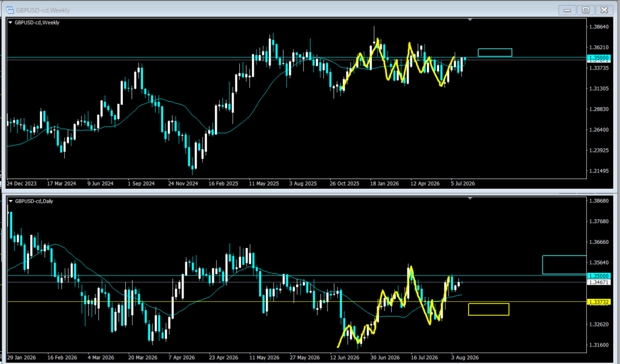The image size is (620, 364).
Task: Select the yellow rectangle object on the Daily chart
Action: [489, 309]
